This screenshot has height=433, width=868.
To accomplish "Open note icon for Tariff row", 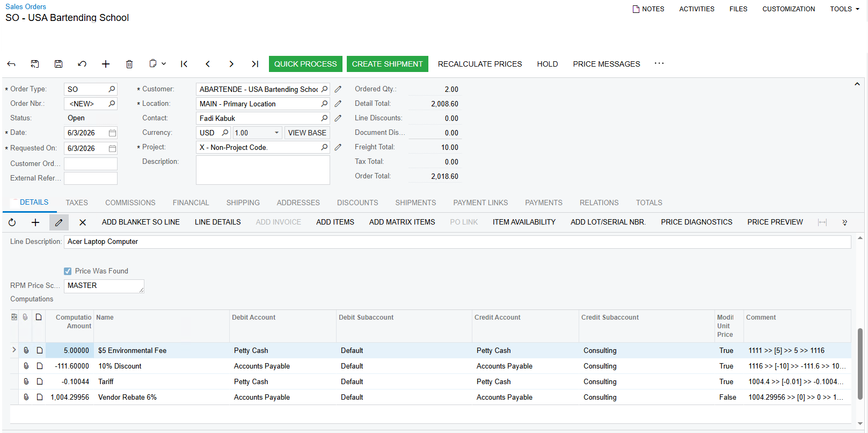I will [40, 381].
